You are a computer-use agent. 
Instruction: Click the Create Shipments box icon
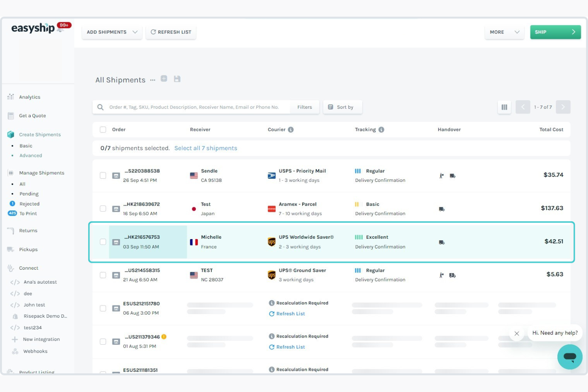(x=11, y=135)
